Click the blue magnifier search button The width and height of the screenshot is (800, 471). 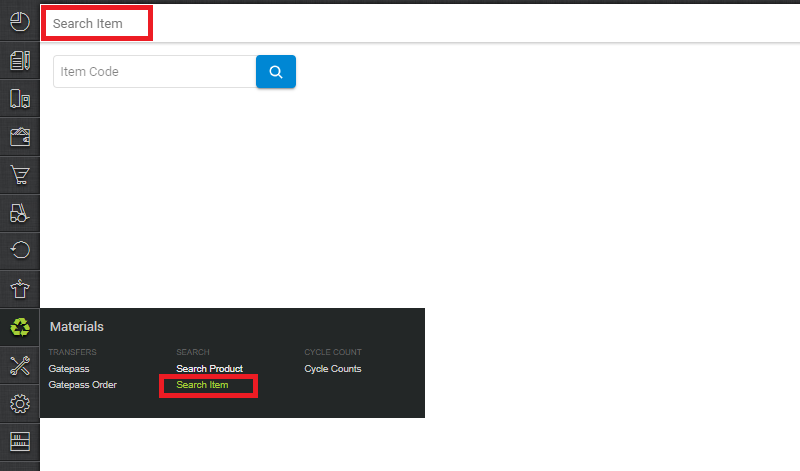[x=276, y=71]
